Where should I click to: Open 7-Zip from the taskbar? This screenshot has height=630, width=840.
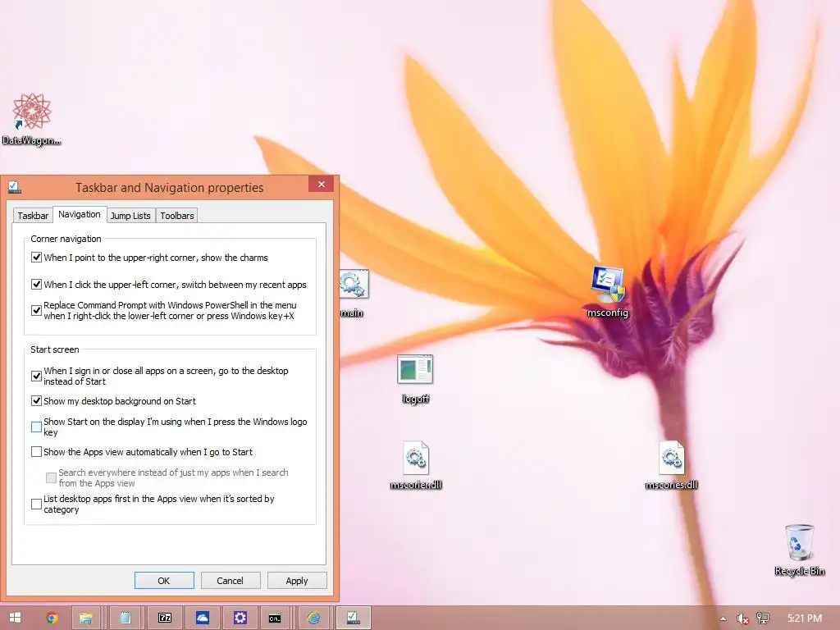[164, 618]
